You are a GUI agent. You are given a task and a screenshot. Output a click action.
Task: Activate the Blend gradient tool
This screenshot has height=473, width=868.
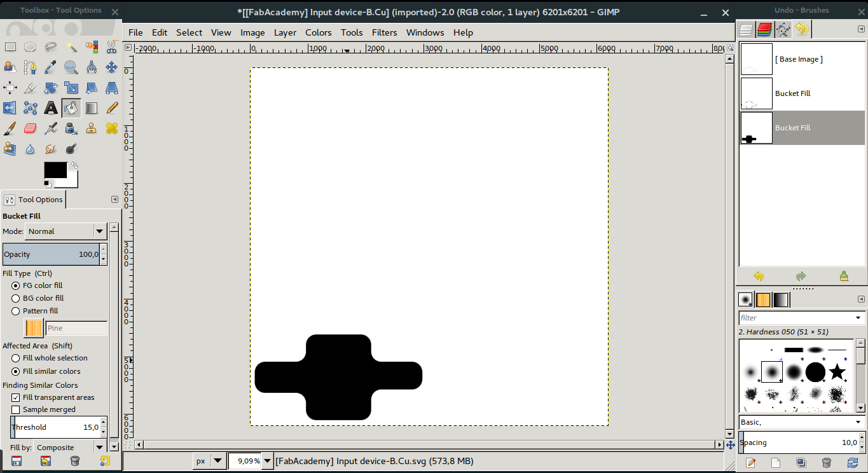[x=92, y=107]
